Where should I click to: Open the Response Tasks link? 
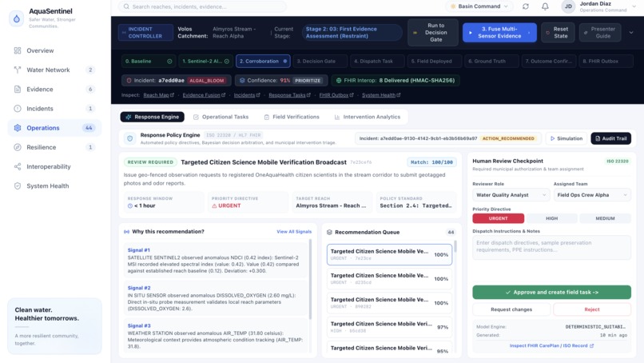coord(289,95)
